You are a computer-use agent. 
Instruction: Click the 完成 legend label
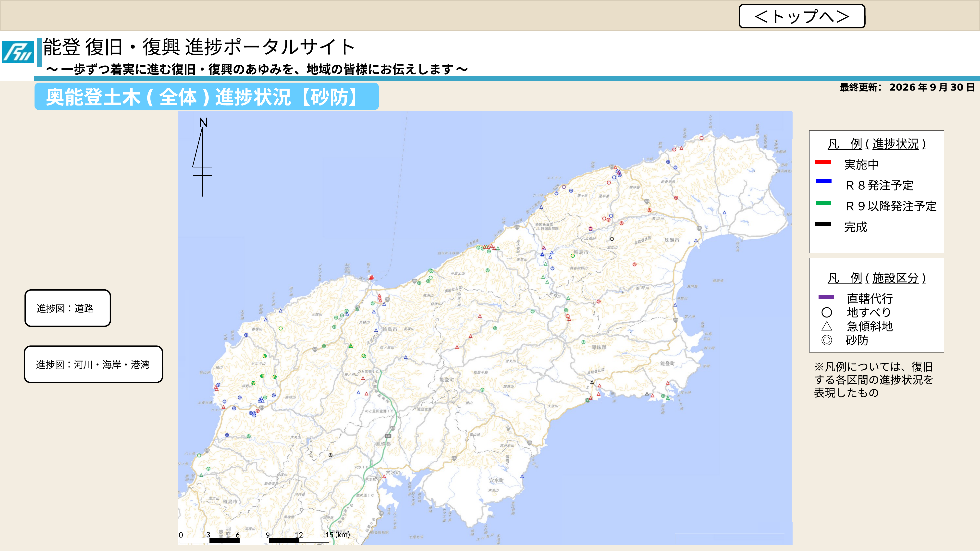click(856, 227)
